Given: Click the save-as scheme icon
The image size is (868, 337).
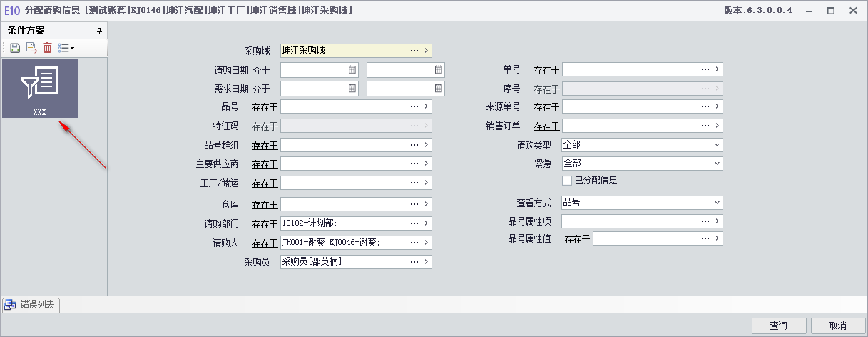Looking at the screenshot, I should tap(31, 48).
